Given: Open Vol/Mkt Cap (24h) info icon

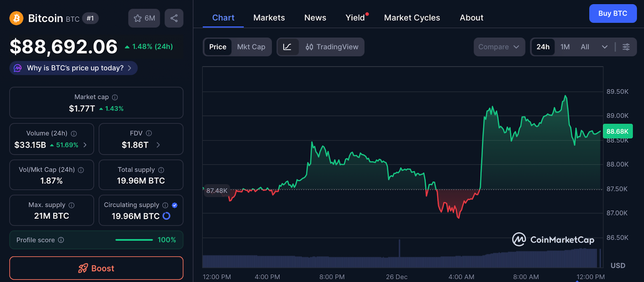Looking at the screenshot, I should 81,170.
